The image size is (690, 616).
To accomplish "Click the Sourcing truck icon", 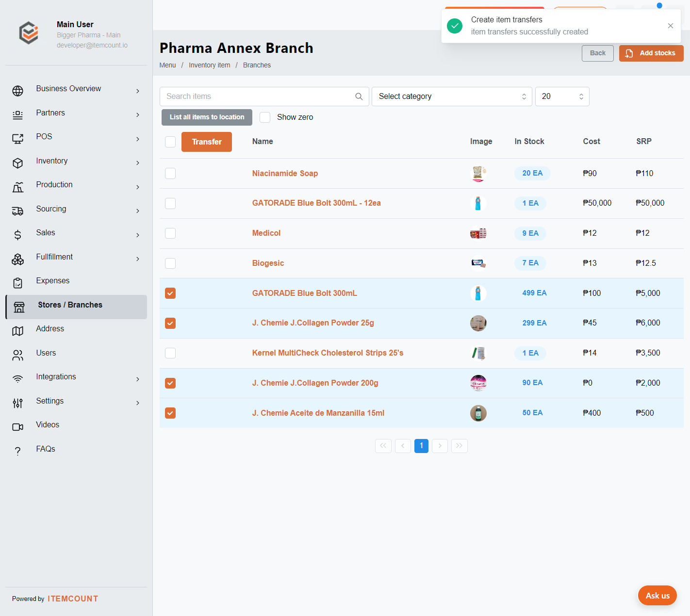I will tap(18, 211).
